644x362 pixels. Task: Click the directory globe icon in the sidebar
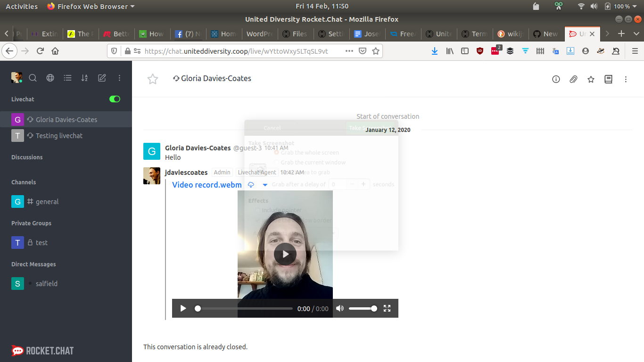(50, 78)
